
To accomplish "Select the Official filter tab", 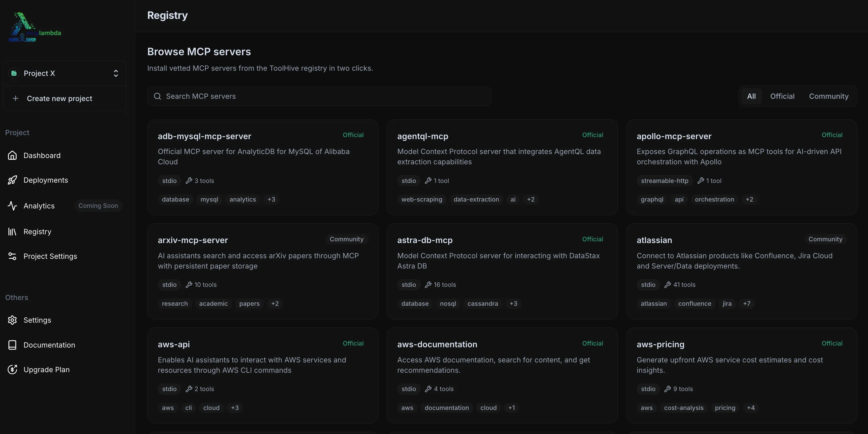I will click(782, 96).
